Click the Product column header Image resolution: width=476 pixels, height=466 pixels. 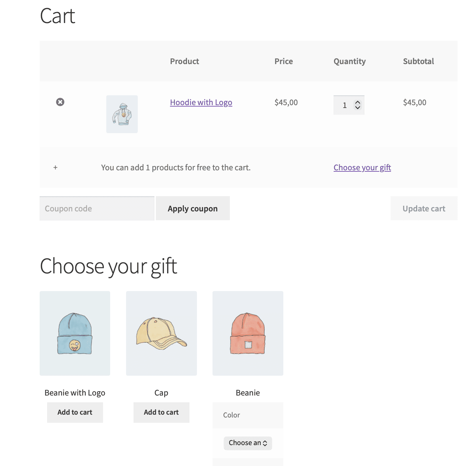pos(184,61)
